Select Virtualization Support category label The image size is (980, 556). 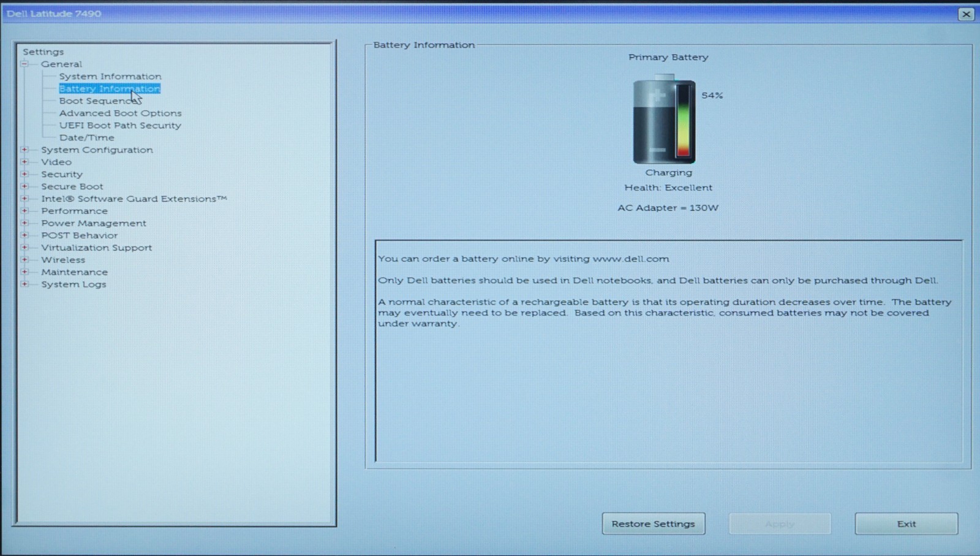(x=97, y=248)
